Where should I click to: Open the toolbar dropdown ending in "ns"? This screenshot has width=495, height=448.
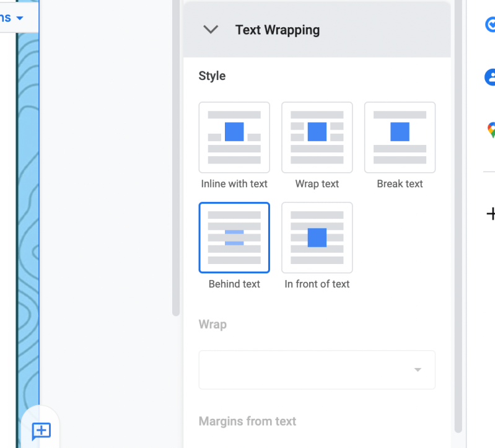(12, 17)
